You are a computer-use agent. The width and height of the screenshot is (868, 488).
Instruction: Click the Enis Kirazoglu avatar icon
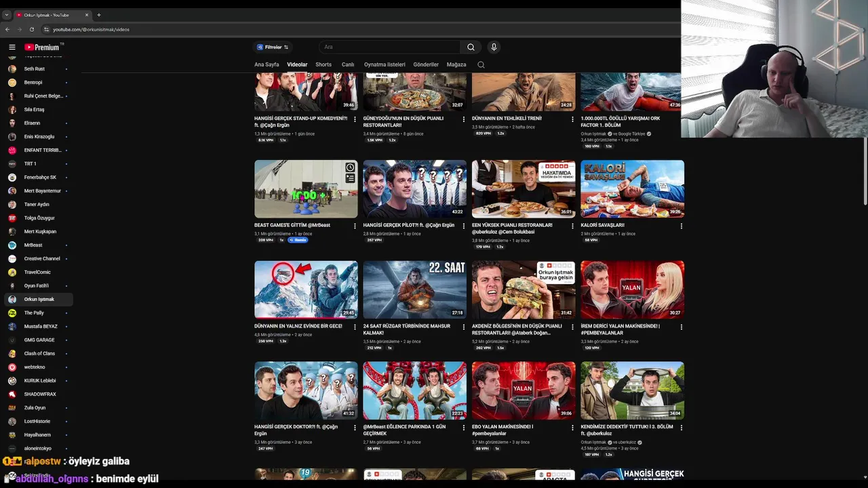[x=12, y=136]
